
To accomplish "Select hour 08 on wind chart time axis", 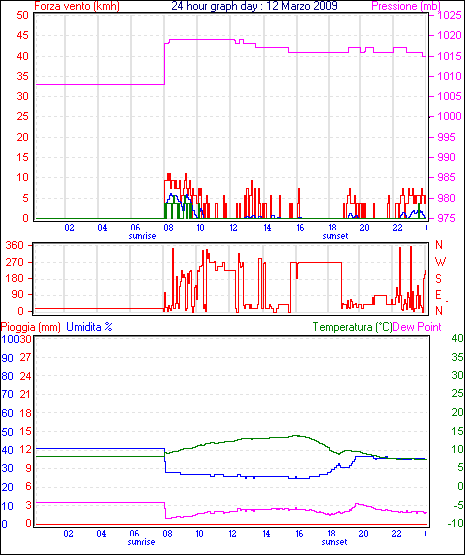I will click(168, 227).
